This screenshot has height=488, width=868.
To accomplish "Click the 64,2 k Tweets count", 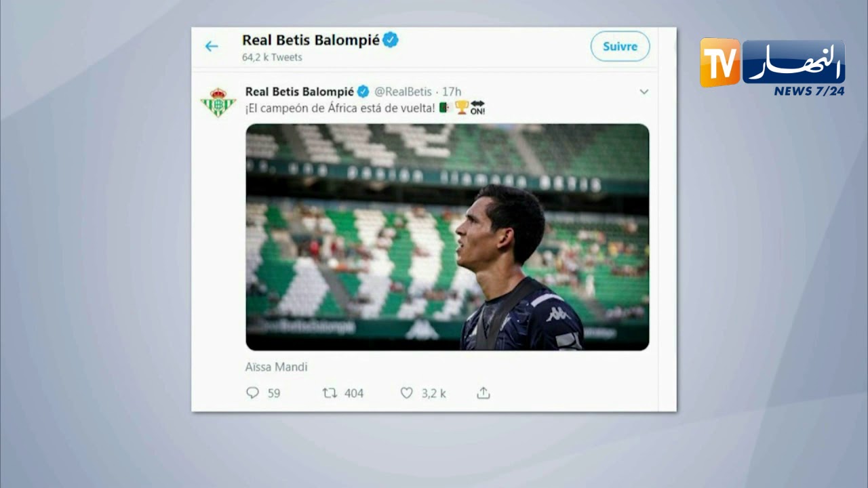I will (272, 58).
